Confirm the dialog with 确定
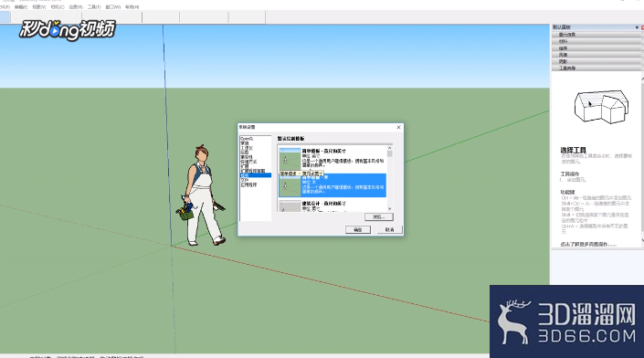The height and width of the screenshot is (358, 644). 358,229
